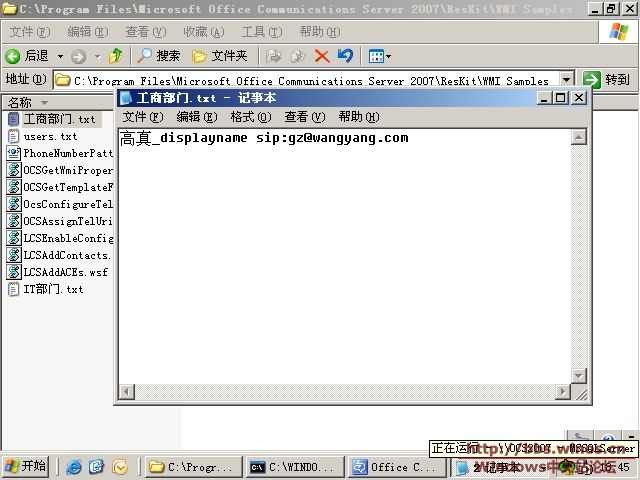
Task: Click the 开始 (Start) button
Action: tap(26, 466)
